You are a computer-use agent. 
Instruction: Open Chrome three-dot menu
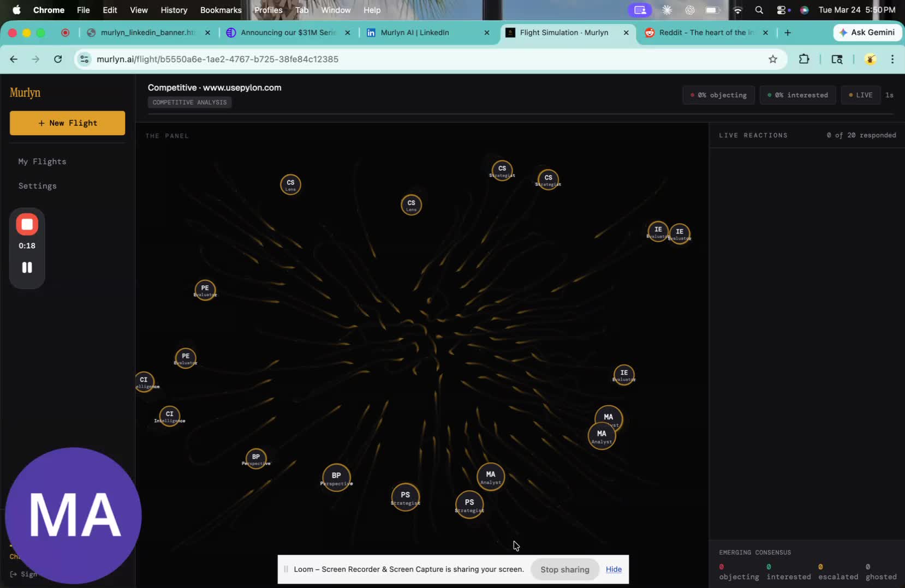892,59
